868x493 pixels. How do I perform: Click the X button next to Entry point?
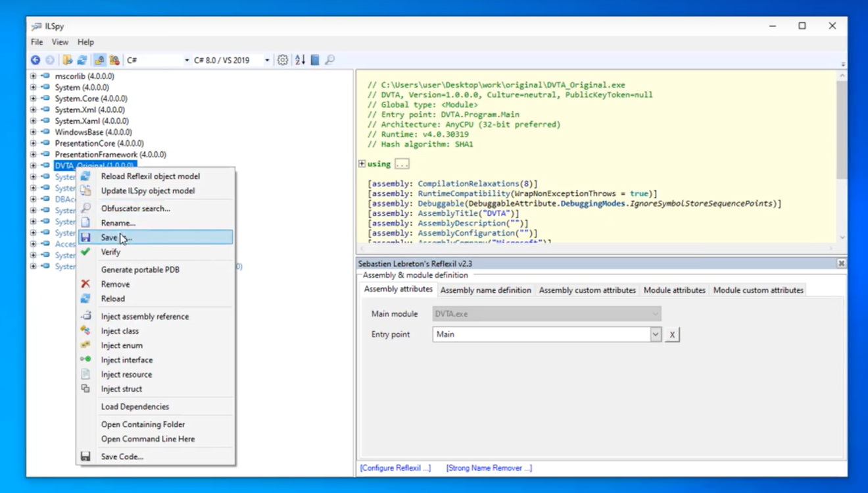(x=672, y=335)
